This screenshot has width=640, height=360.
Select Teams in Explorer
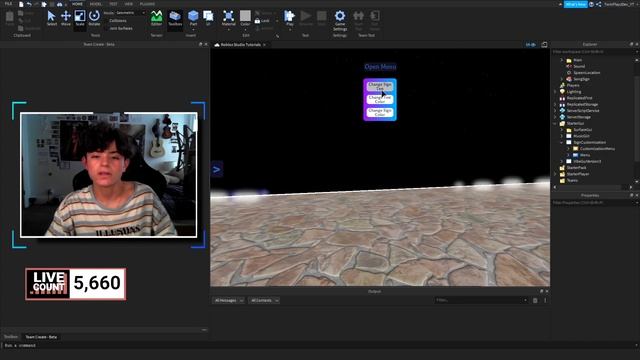coord(572,180)
